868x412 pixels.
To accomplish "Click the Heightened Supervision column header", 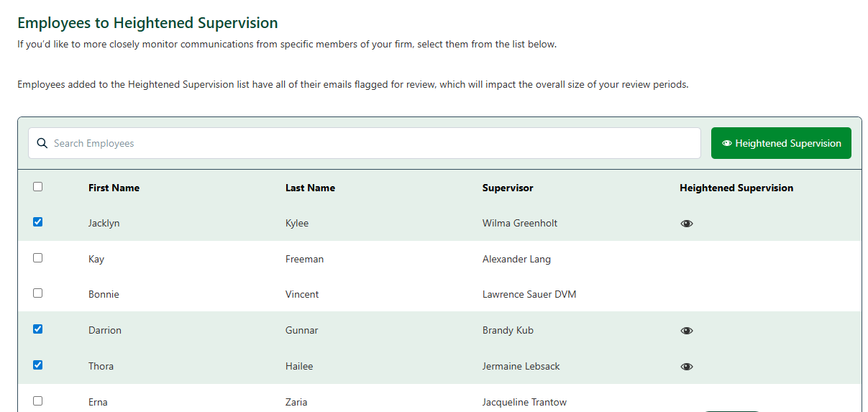I will (x=736, y=188).
